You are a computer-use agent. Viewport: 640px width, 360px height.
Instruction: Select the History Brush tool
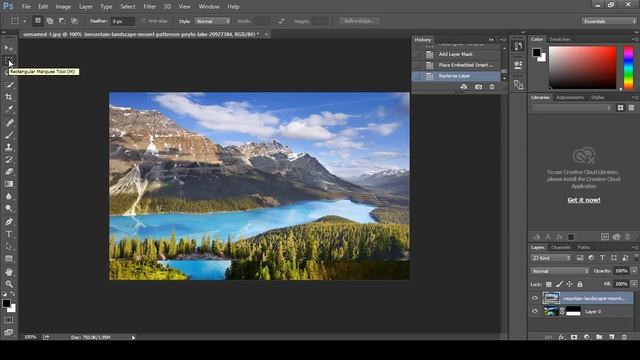tap(9, 159)
